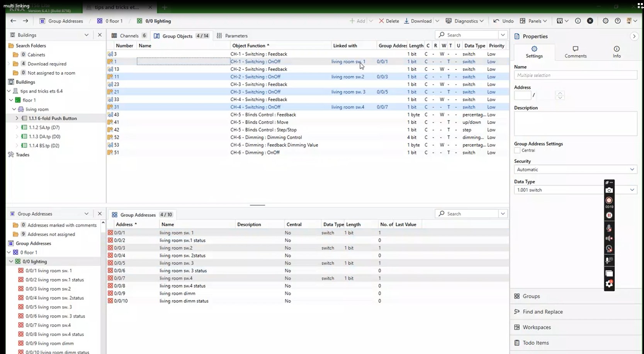
Task: Select the Trades tree node
Action: point(22,155)
